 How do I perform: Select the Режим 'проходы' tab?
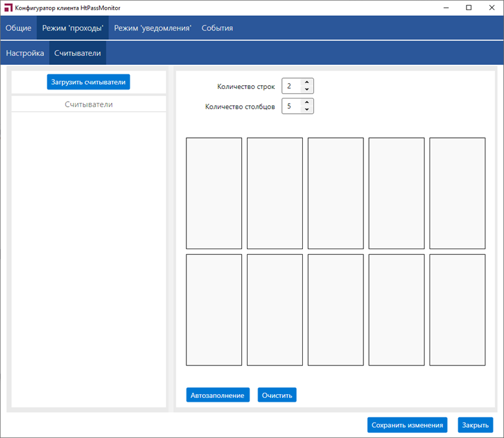[x=73, y=28]
